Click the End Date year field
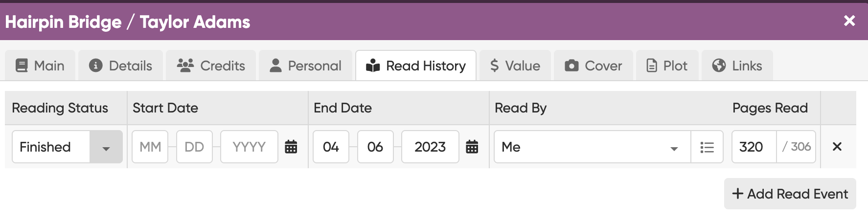The height and width of the screenshot is (223, 868). coord(430,147)
